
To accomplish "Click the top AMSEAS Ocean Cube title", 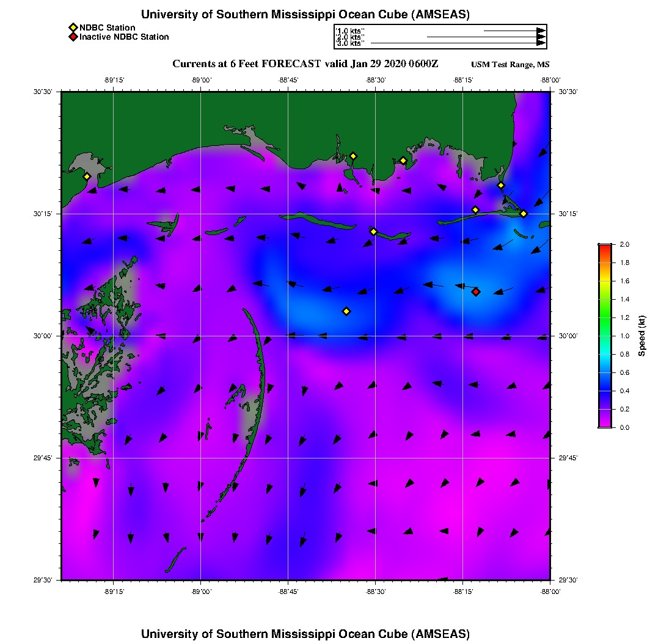I will 305,15.
